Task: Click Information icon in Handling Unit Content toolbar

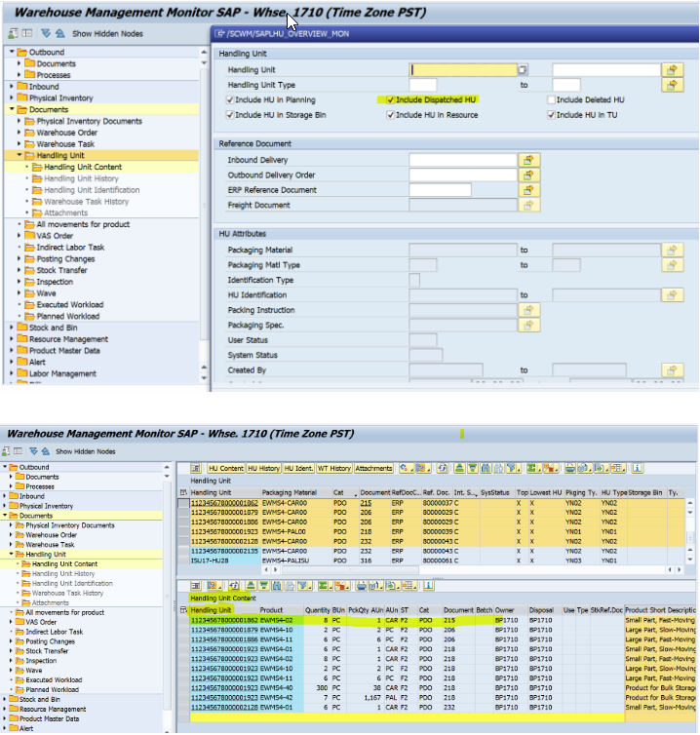Action: point(429,586)
